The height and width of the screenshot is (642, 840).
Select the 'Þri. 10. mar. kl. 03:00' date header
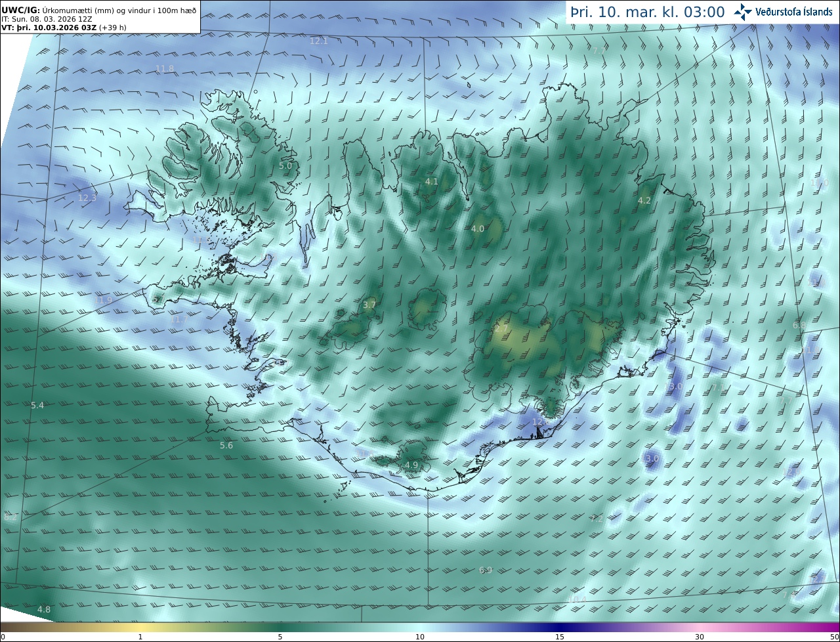[x=648, y=12]
